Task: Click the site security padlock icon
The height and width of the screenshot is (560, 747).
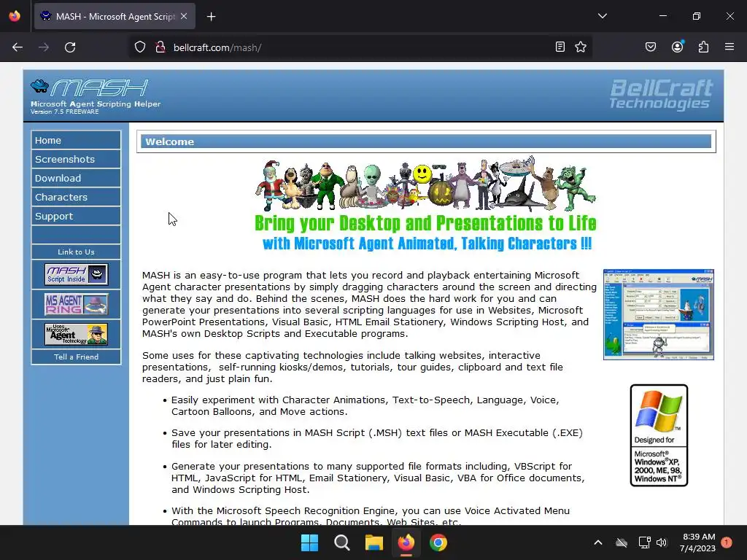Action: [x=160, y=47]
